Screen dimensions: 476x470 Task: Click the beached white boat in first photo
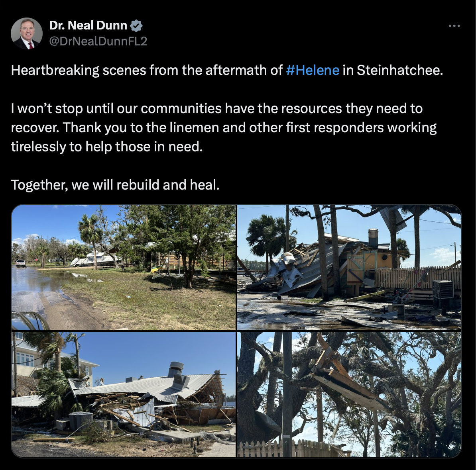[x=94, y=260]
